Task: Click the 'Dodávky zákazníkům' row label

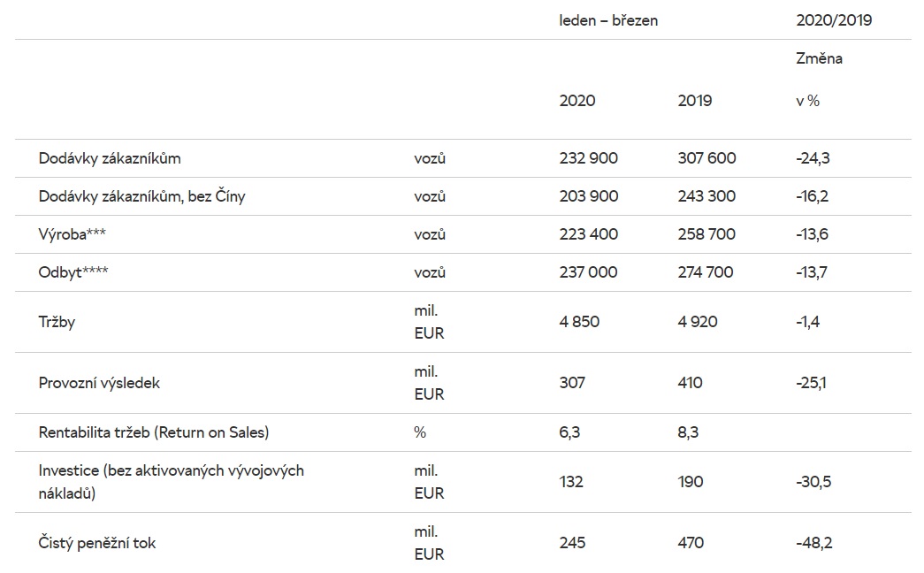Action: (x=110, y=158)
